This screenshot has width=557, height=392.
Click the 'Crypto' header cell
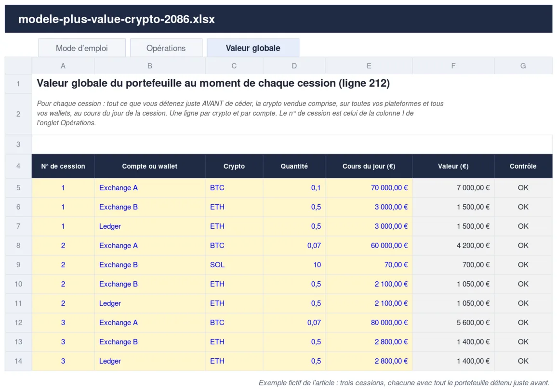234,166
